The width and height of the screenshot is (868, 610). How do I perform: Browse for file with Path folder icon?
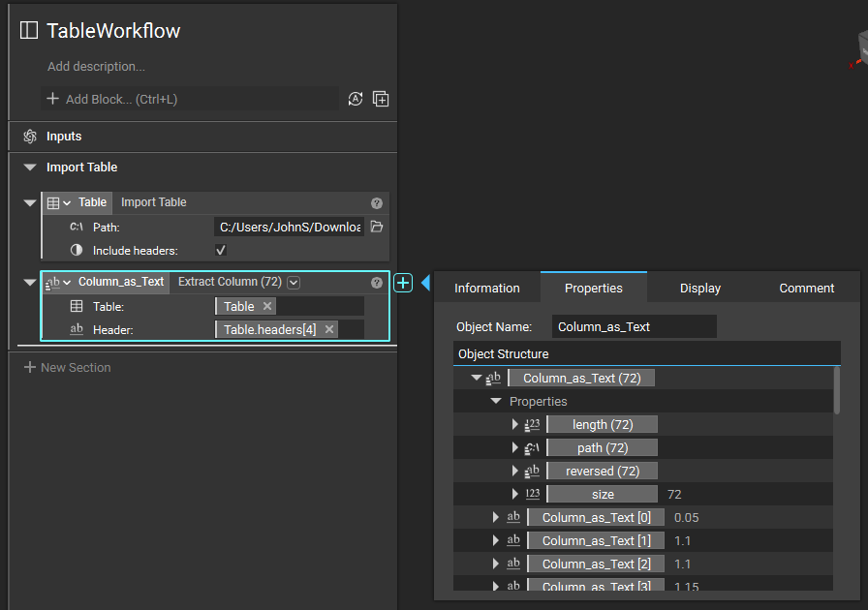tap(377, 227)
